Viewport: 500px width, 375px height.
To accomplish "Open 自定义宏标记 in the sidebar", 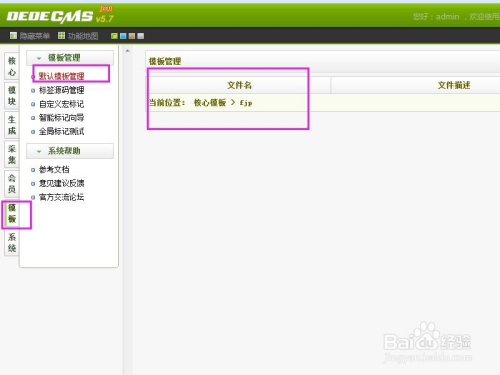I will [x=61, y=104].
